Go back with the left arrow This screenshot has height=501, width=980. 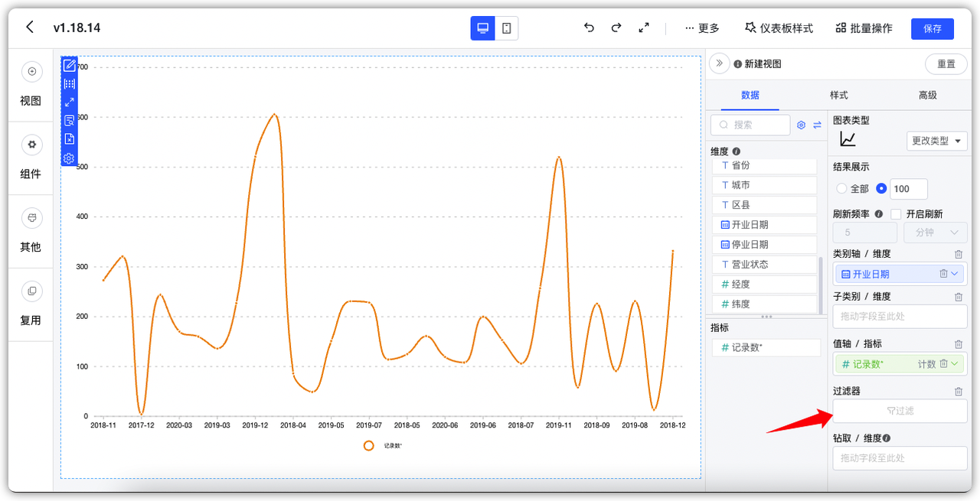click(30, 28)
